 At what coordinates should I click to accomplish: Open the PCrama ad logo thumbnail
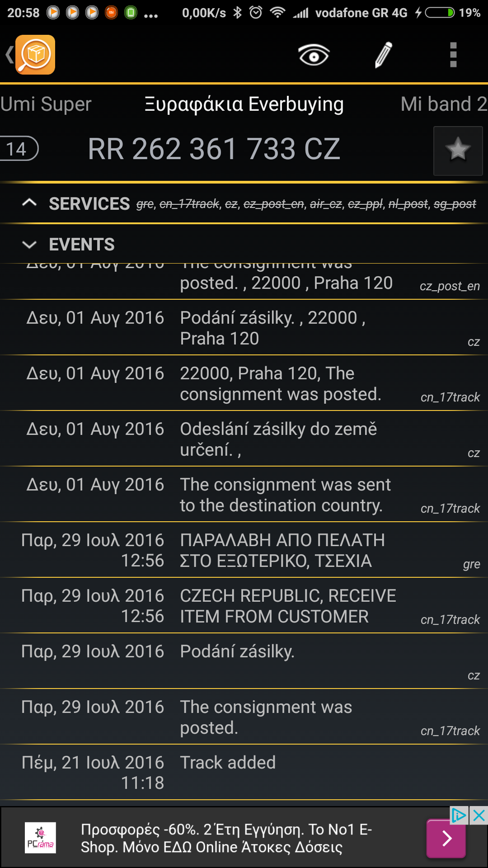point(40,838)
